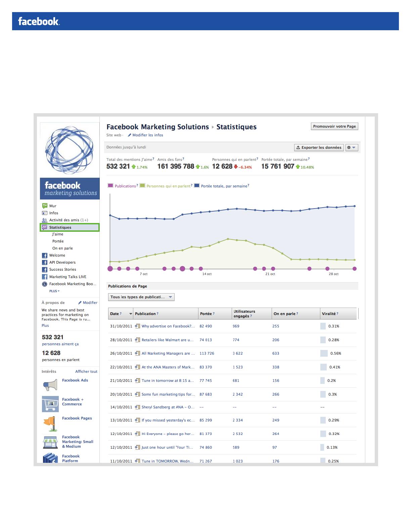The height and width of the screenshot is (532, 411).
Task: Click help mark next to Total des mentions J'aime
Action: click(x=153, y=159)
